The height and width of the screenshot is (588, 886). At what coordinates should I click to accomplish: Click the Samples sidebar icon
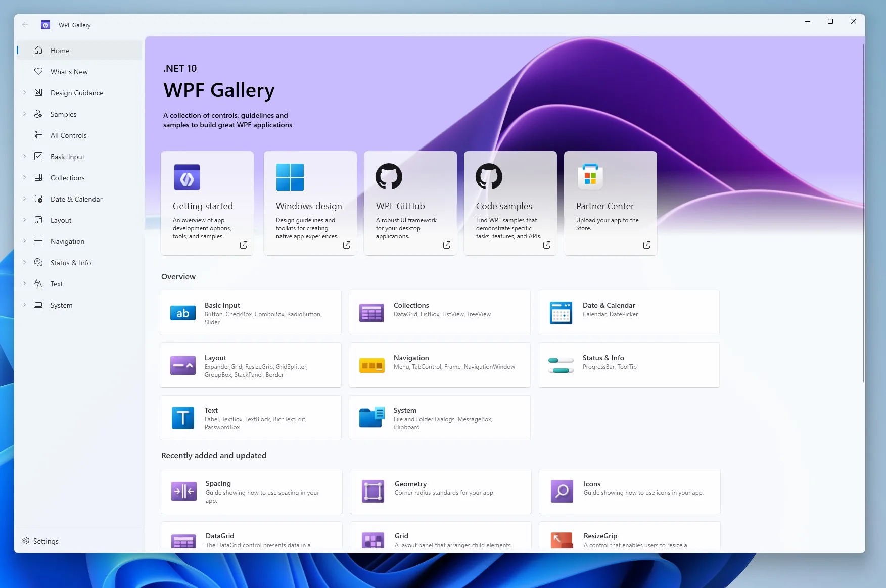(38, 114)
